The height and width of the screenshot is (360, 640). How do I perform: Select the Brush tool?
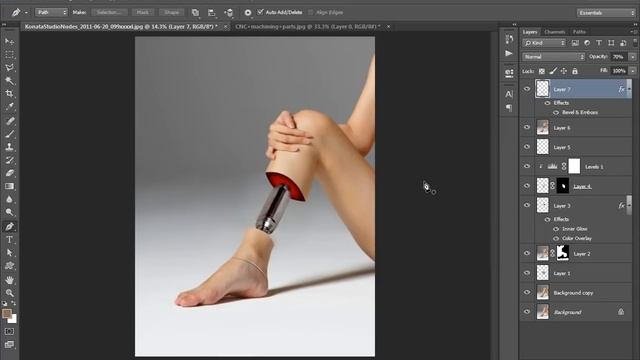(x=9, y=134)
